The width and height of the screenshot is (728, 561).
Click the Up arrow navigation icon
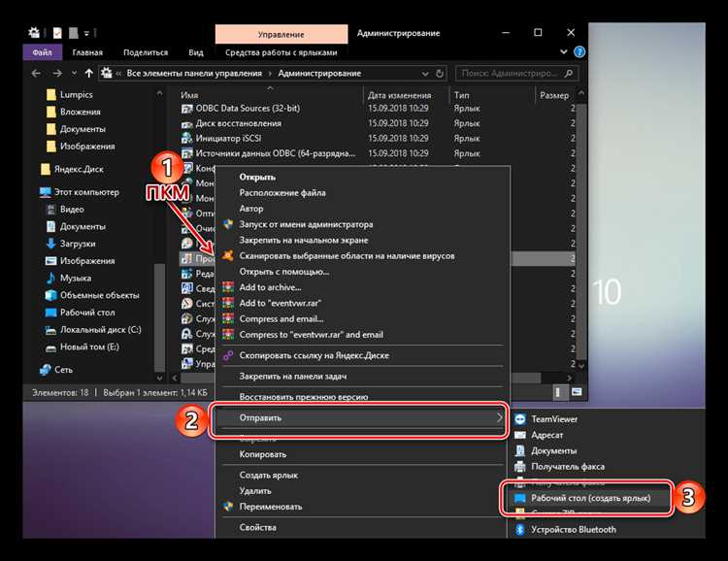90,73
